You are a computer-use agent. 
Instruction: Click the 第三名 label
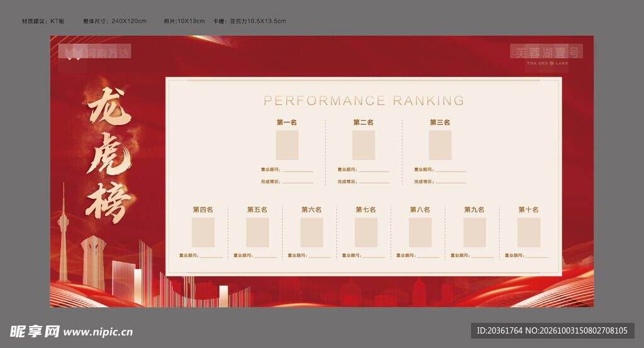tap(440, 122)
